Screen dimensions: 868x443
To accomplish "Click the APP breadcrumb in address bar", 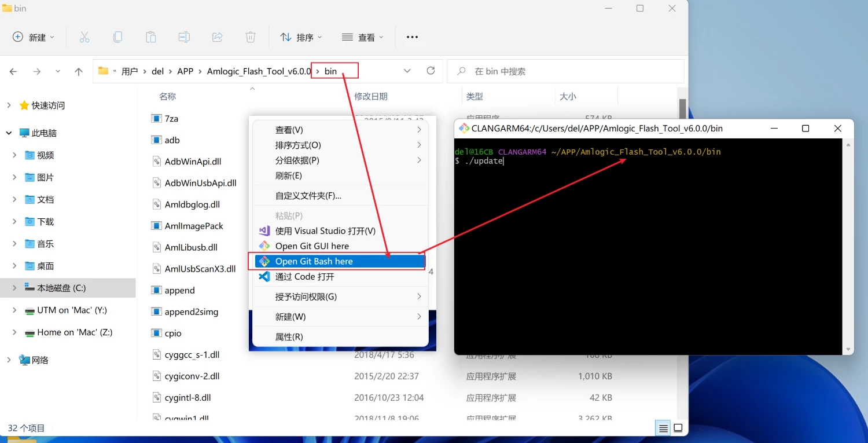I will point(185,71).
